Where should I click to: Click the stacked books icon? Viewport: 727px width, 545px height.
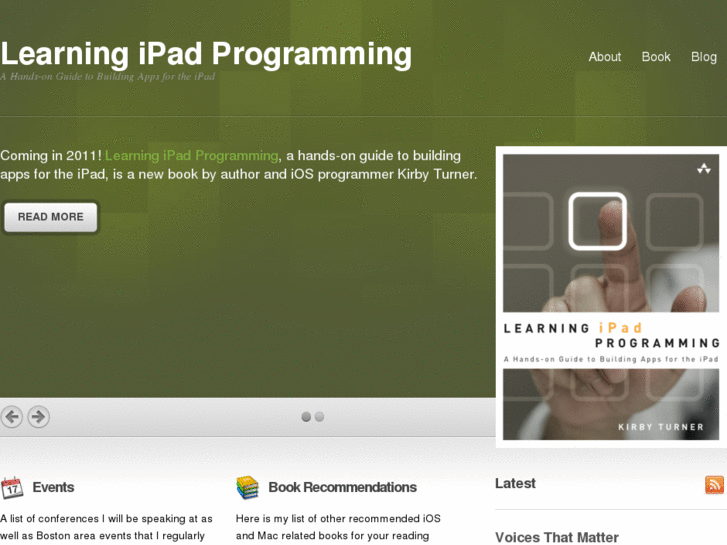pyautogui.click(x=247, y=487)
